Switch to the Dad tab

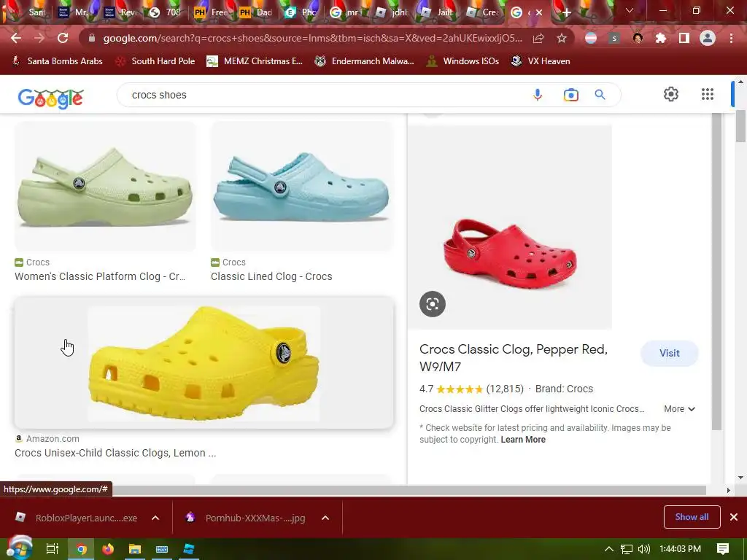pyautogui.click(x=255, y=12)
